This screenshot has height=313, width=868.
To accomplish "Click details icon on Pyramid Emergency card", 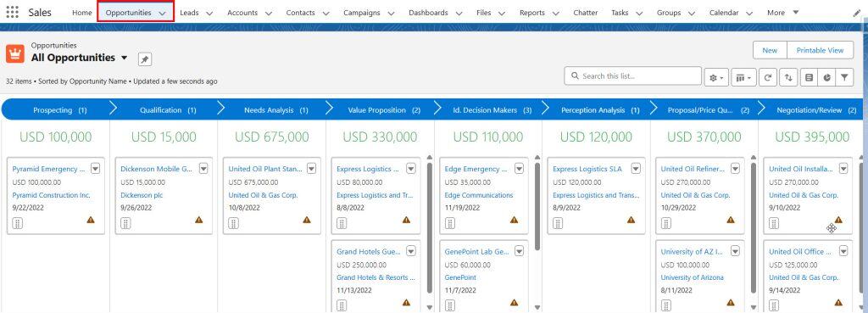I will coord(18,223).
